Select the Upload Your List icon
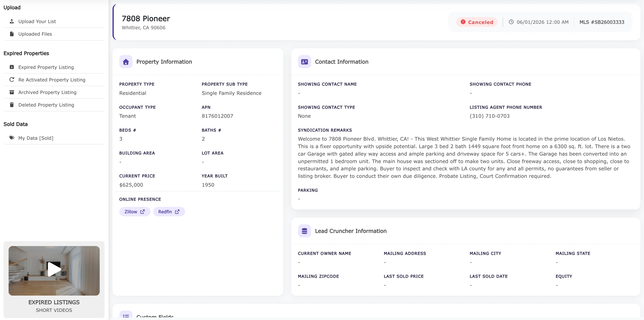The width and height of the screenshot is (644, 320). pos(12,21)
